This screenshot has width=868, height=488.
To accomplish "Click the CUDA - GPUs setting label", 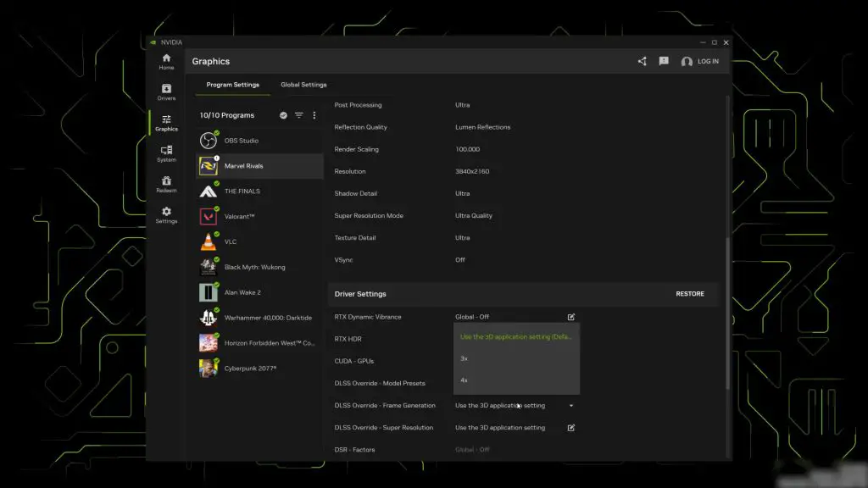I will pyautogui.click(x=354, y=361).
